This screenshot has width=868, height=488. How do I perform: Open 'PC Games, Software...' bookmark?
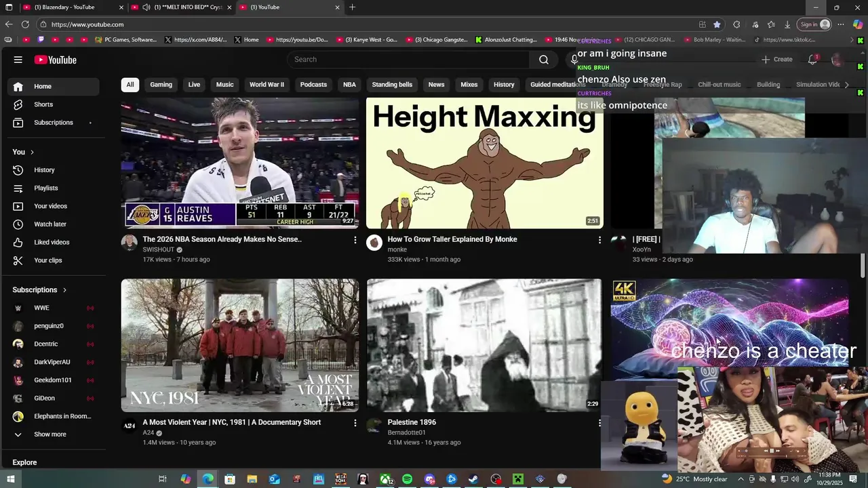[x=126, y=40]
